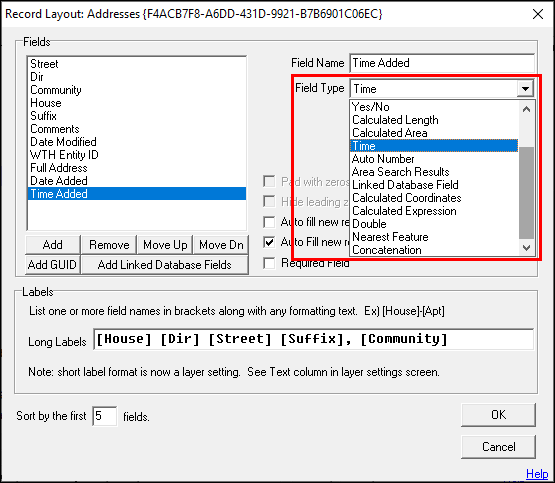Choose Calculated Length field type

pos(434,120)
